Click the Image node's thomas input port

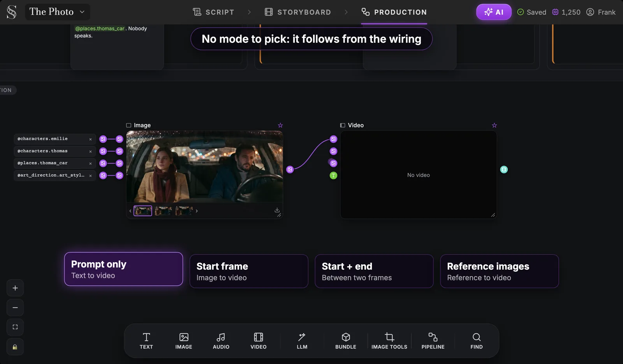pyautogui.click(x=120, y=151)
